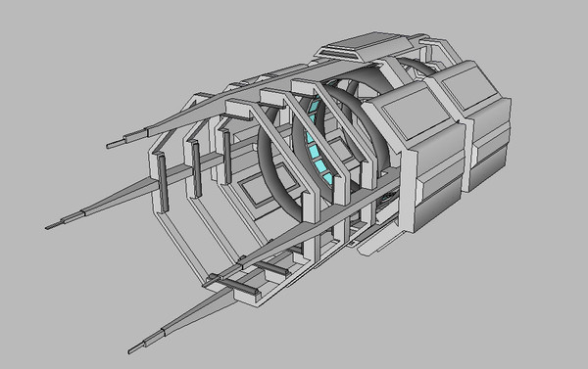
Task: Click the middle cyan window on the ring
Action: click(315, 152)
